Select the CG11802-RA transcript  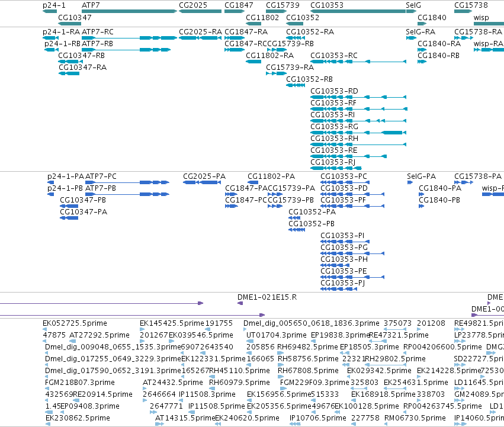253,62
